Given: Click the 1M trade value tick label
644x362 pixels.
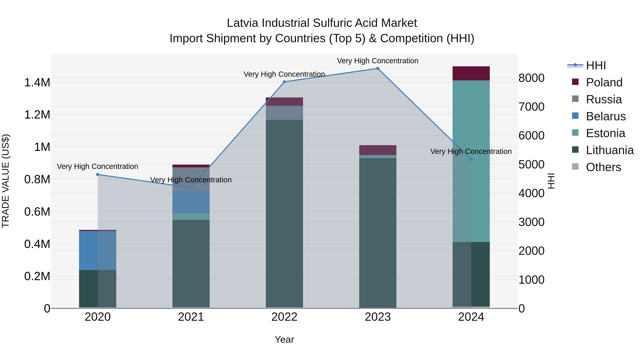Looking at the screenshot, I should [42, 147].
